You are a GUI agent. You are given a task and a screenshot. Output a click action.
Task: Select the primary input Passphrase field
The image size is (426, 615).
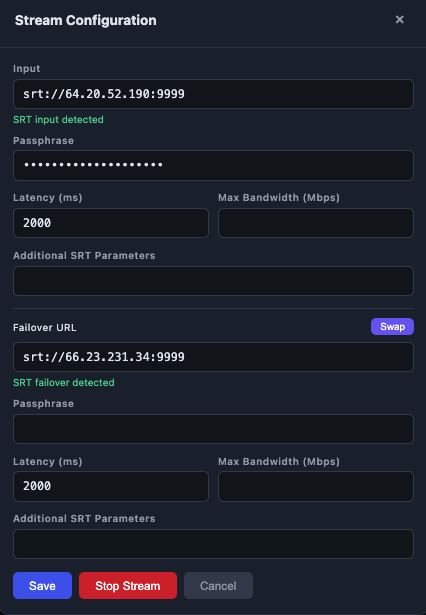coord(213,165)
